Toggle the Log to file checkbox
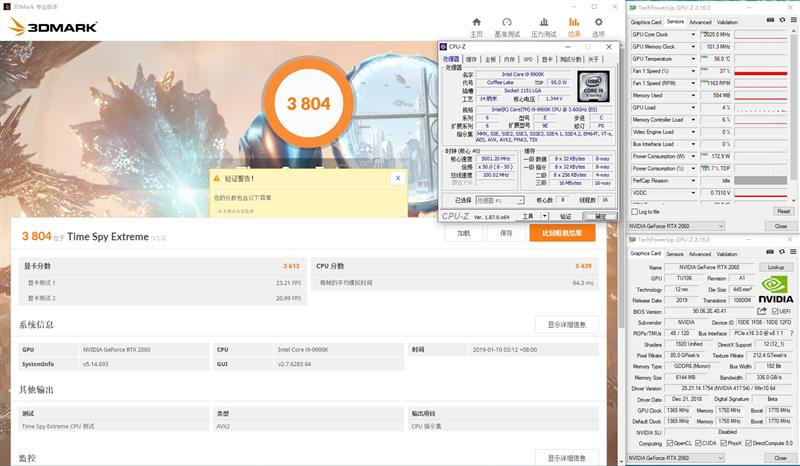 click(x=635, y=211)
